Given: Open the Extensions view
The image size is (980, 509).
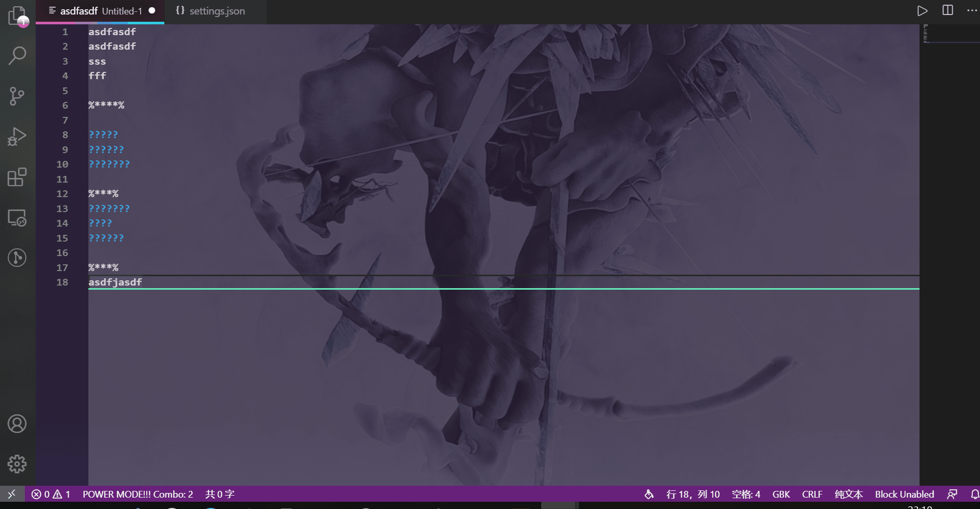Looking at the screenshot, I should pos(17,177).
